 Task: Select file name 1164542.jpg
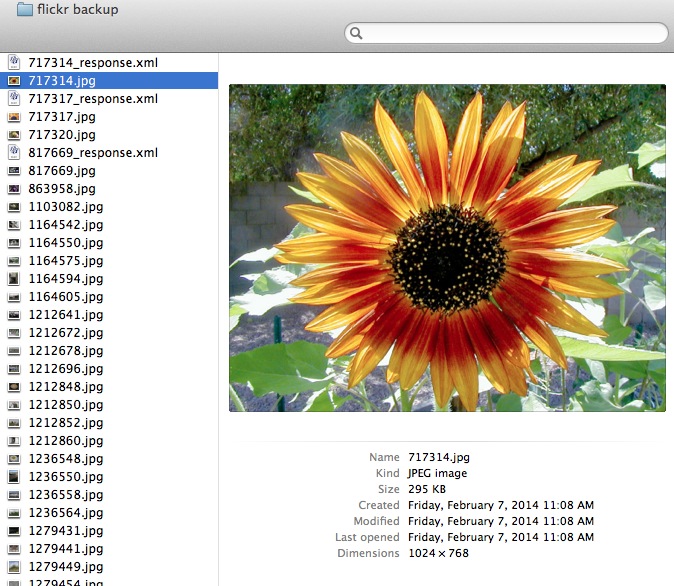click(66, 225)
